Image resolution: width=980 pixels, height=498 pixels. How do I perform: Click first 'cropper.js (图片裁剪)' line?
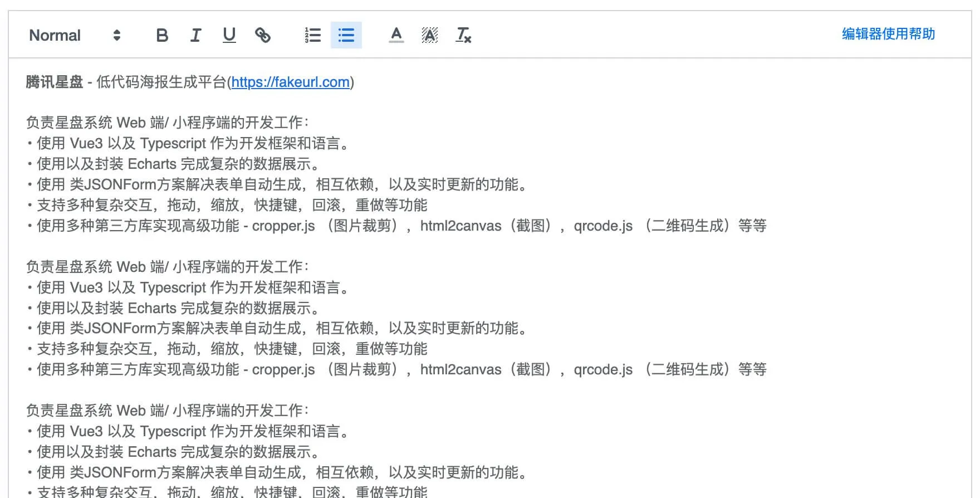pyautogui.click(x=397, y=226)
